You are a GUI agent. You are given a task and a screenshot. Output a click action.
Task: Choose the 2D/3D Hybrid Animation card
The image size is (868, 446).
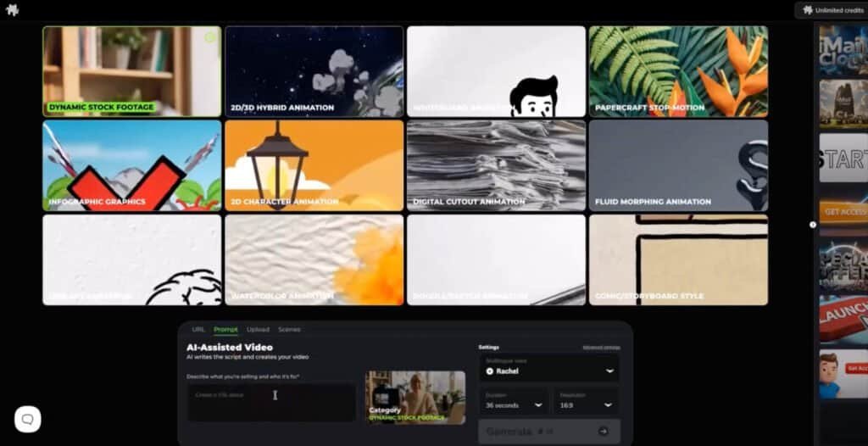pos(314,71)
